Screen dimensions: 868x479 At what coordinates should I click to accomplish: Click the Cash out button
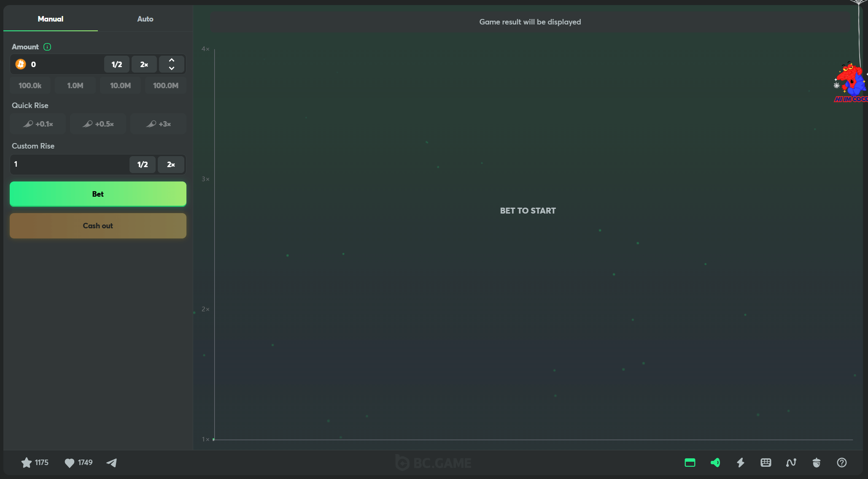[x=98, y=225]
